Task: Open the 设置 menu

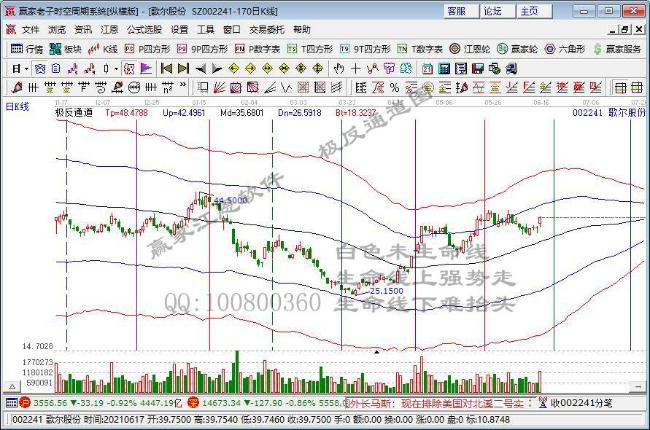Action: click(179, 29)
